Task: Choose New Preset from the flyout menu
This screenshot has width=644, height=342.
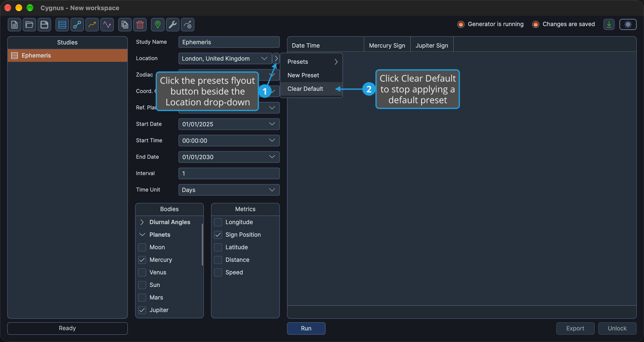Action: (x=312, y=75)
